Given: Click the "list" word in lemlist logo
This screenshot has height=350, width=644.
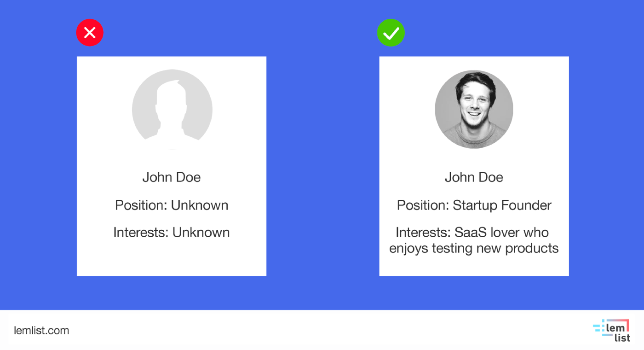Looking at the screenshot, I should click(622, 338).
